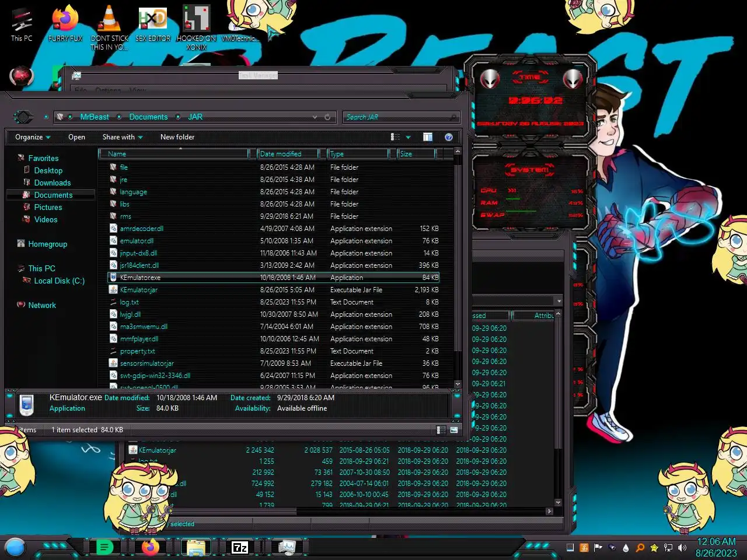Sort files by the Date modified column
The height and width of the screenshot is (560, 747).
[288, 154]
